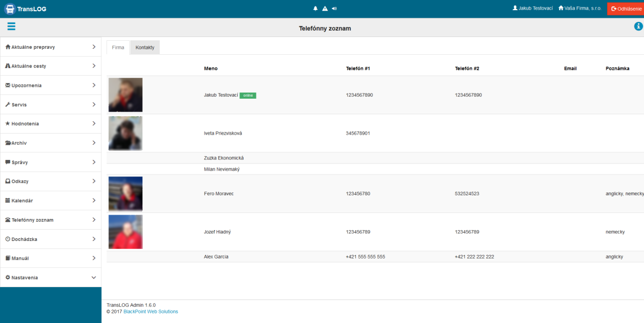
Task: Open Dochádzka in the sidebar
Action: (x=24, y=239)
